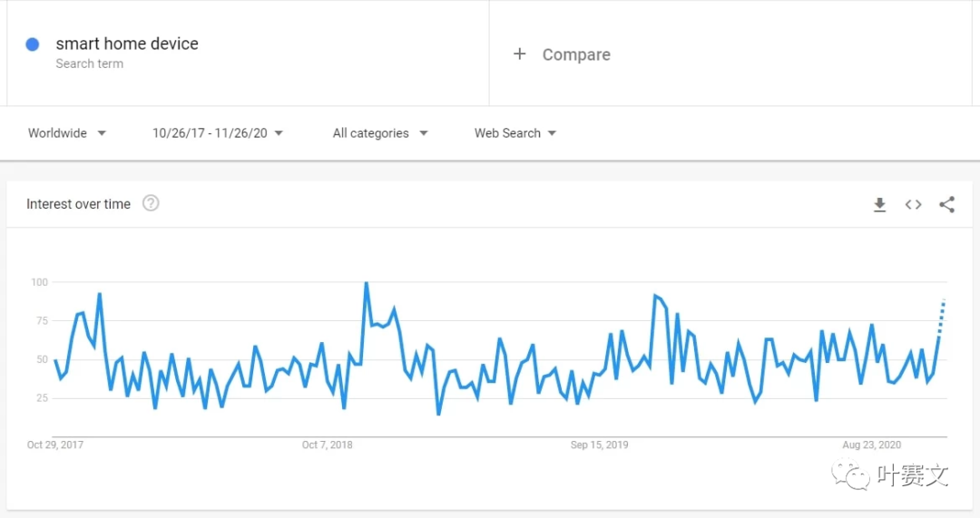The height and width of the screenshot is (518, 980).
Task: Click the dotted forecast line end
Action: pos(944,302)
